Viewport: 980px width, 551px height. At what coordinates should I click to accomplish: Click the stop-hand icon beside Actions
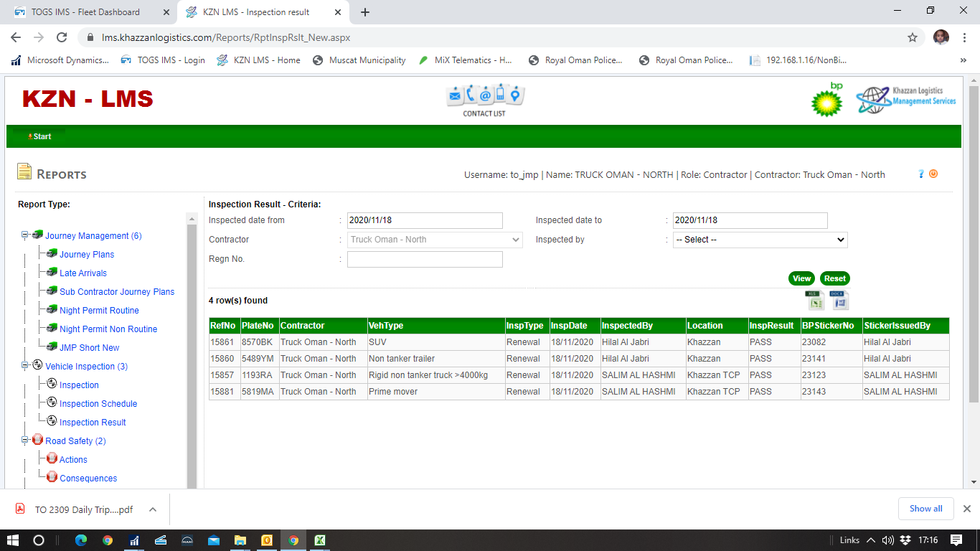(x=52, y=459)
